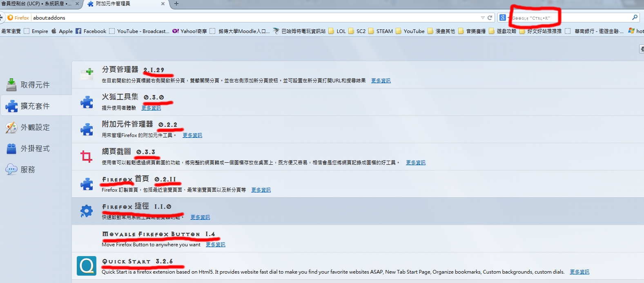Select the 網頁截圖 0.3.3 add-on title
The width and height of the screenshot is (644, 283).
129,152
